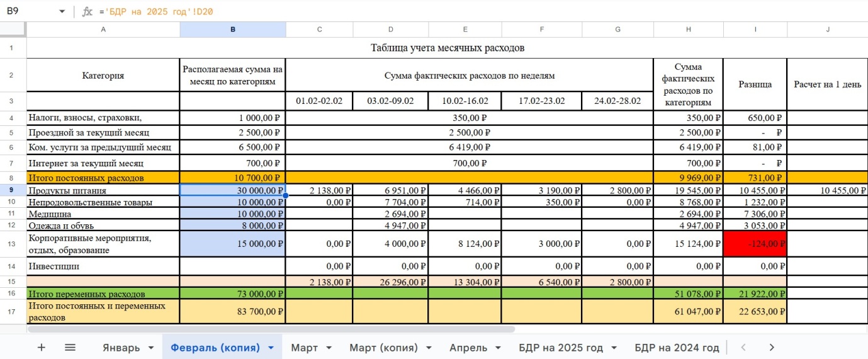Open the БДР на 2024 год sheet
Screen dimensions: 868x359
(677, 348)
